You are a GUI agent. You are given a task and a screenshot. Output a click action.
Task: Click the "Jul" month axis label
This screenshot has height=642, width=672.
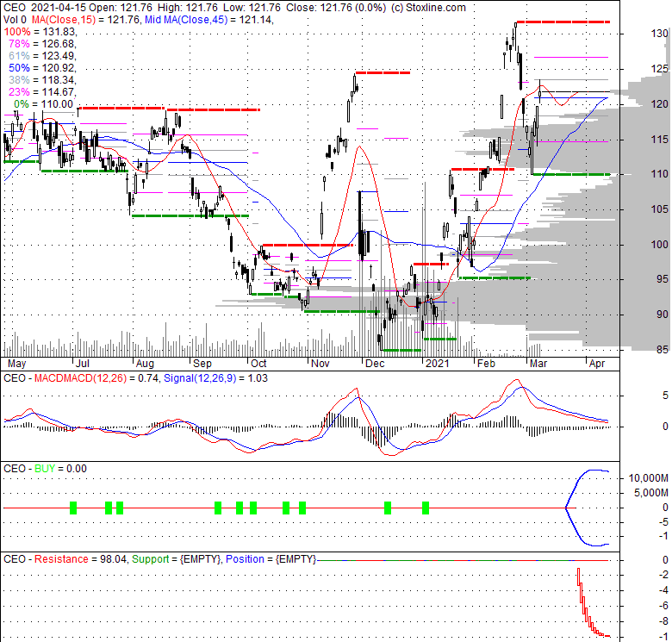(x=83, y=364)
